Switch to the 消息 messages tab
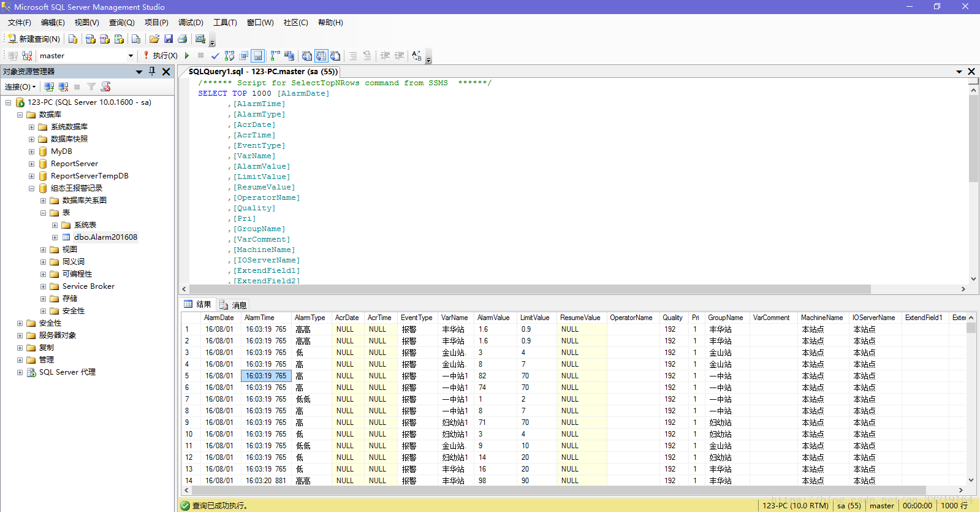Screen dimensions: 980x512 [x=233, y=305]
